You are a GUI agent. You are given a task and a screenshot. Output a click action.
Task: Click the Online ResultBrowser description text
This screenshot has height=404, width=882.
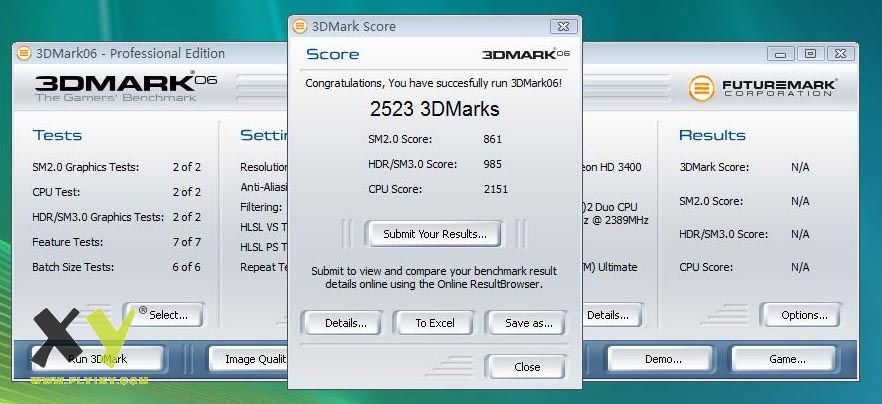434,277
